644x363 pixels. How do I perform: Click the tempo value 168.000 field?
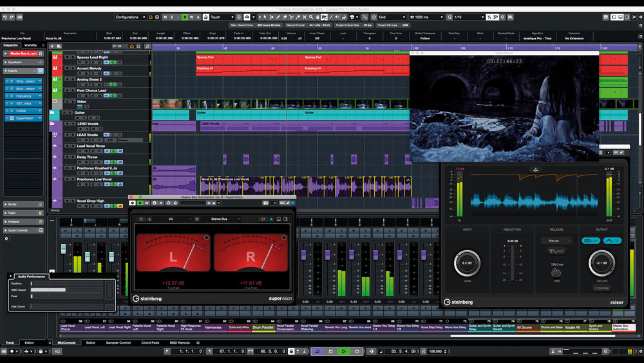point(435,351)
